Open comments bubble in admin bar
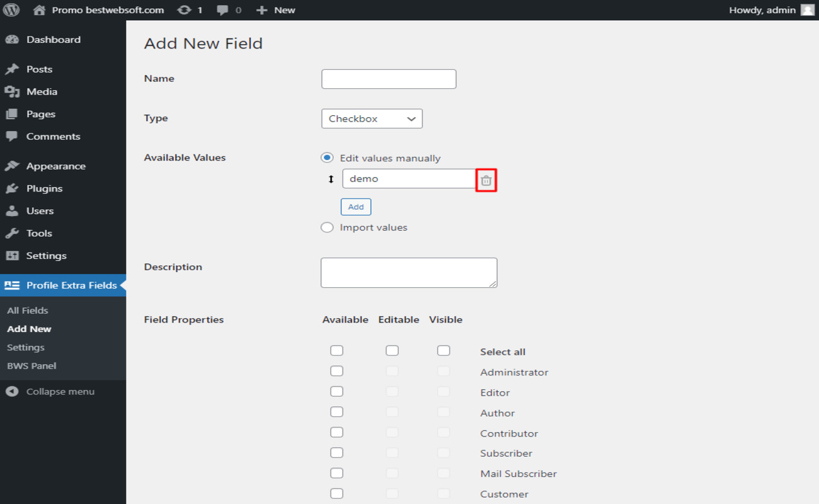819x504 pixels. [222, 10]
